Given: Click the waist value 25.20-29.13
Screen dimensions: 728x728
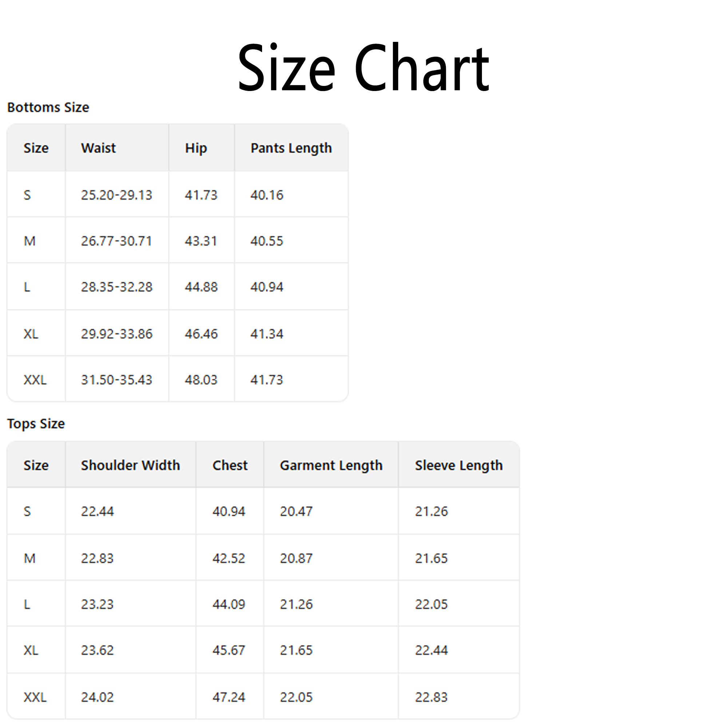Looking at the screenshot, I should [x=117, y=195].
